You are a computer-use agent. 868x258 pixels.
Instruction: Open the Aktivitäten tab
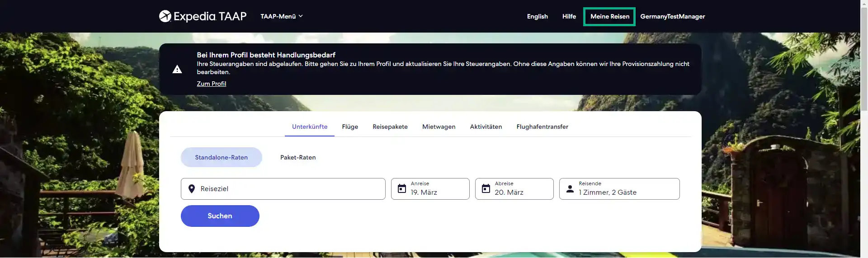[486, 127]
